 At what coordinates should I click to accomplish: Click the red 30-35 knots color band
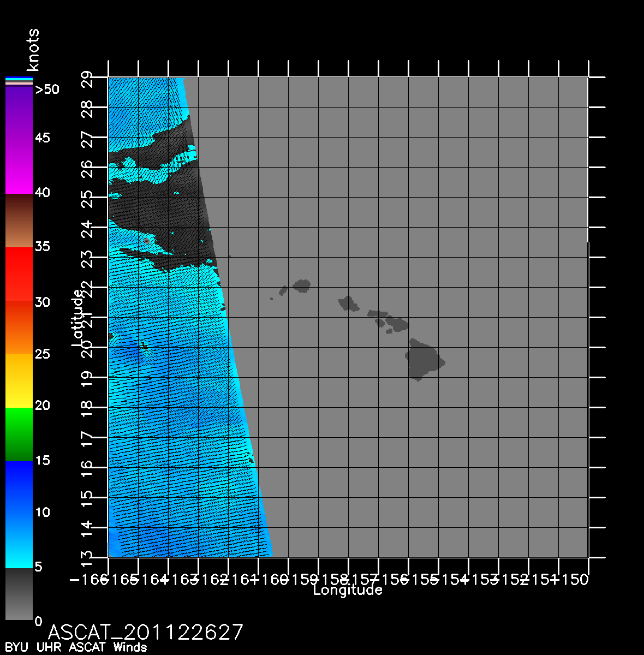pyautogui.click(x=19, y=273)
